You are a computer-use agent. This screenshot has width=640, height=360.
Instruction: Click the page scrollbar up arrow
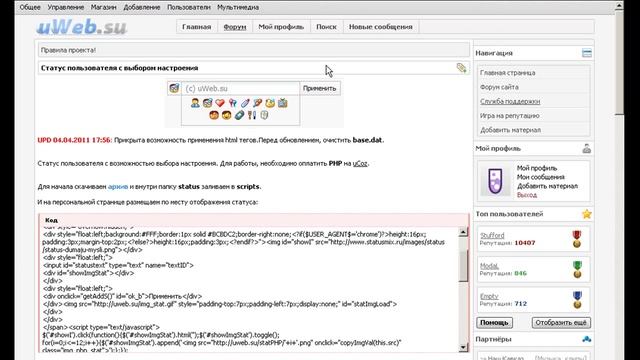619,6
